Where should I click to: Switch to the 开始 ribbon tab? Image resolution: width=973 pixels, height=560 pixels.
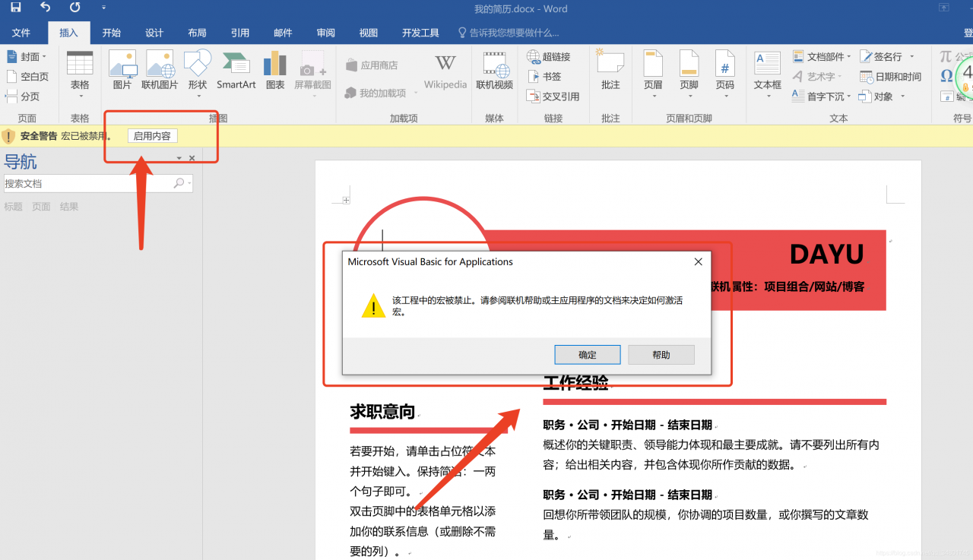tap(112, 33)
